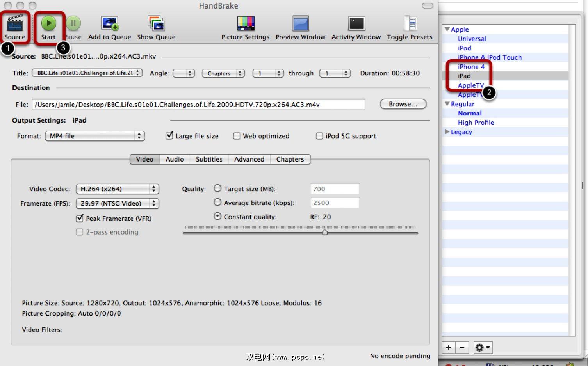Click the 'No encode pending' status text

tap(400, 356)
